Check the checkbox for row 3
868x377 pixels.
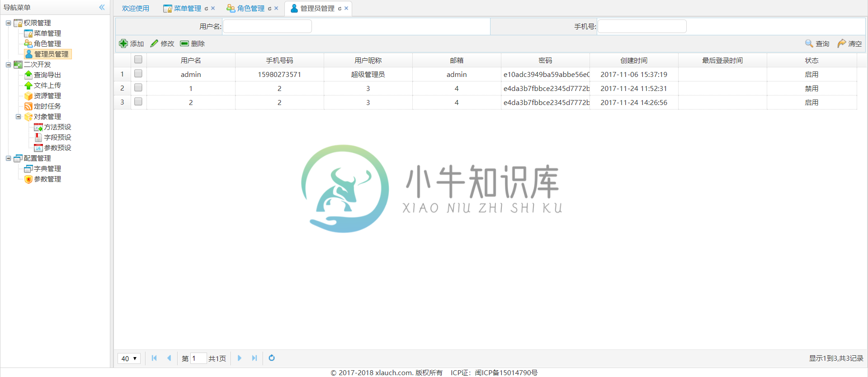tap(138, 101)
